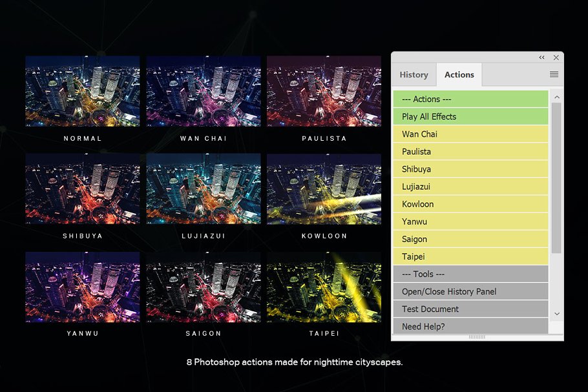Play the Saigon action
This screenshot has width=588, height=392.
470,239
